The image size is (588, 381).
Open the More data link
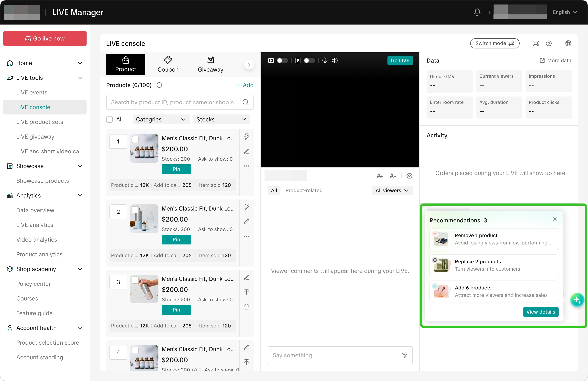(x=555, y=60)
